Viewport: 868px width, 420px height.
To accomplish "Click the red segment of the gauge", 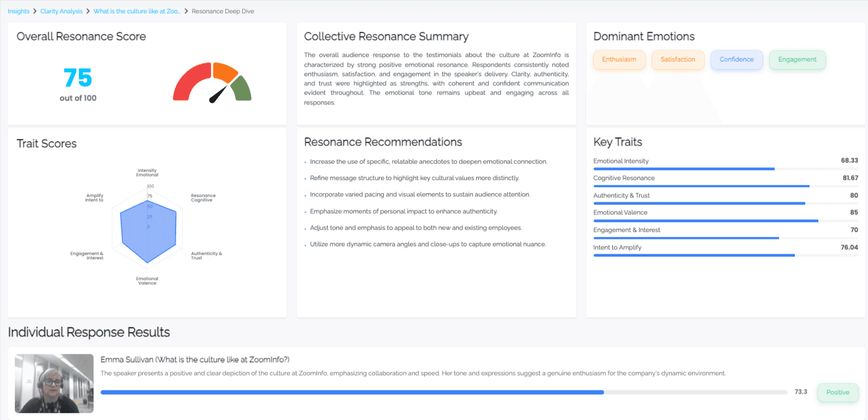I will point(187,81).
